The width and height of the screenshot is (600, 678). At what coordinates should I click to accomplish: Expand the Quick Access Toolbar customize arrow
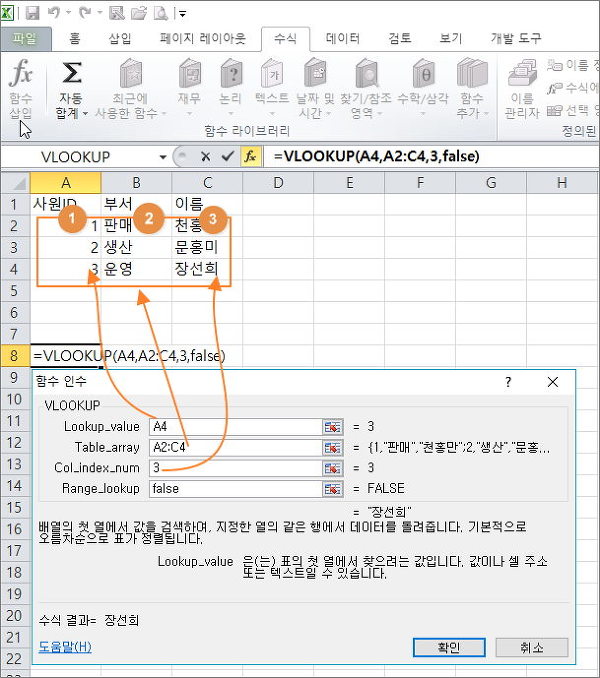[183, 14]
